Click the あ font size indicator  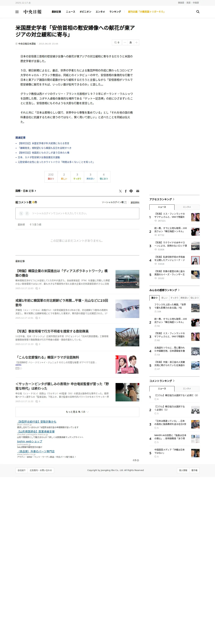click(131, 42)
